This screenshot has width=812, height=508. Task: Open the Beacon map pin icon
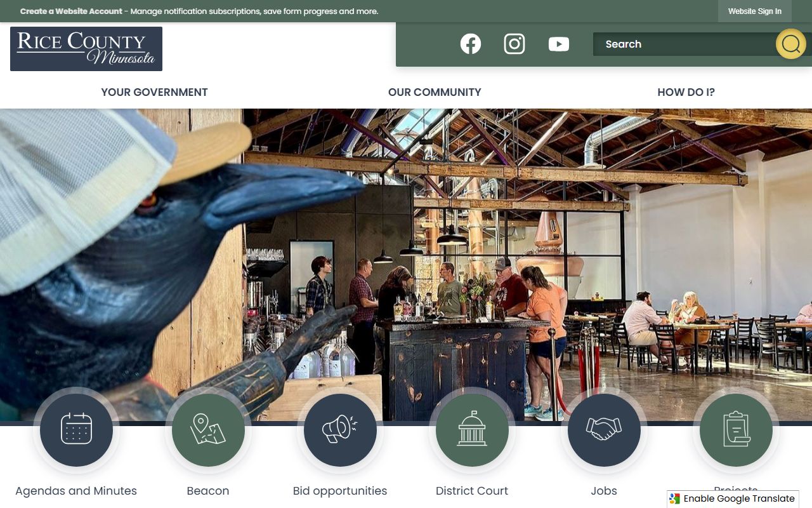pos(208,430)
